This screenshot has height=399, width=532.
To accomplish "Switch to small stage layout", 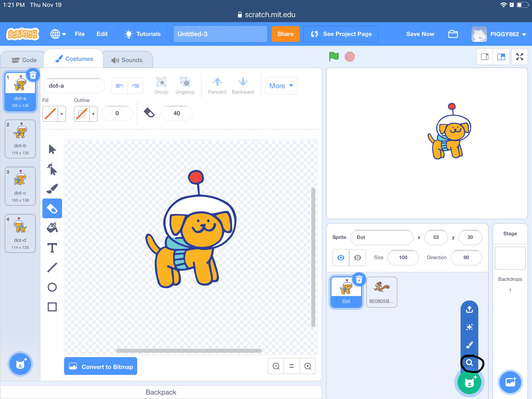I will (x=484, y=57).
